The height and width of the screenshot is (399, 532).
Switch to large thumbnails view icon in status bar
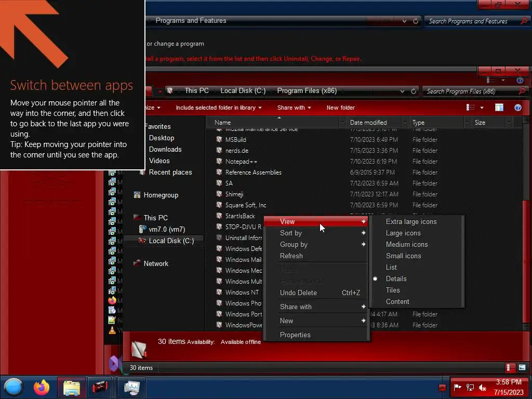[522, 367]
